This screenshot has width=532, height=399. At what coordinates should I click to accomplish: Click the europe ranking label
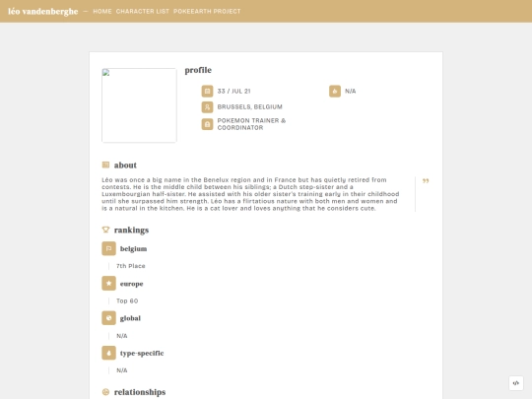point(131,284)
